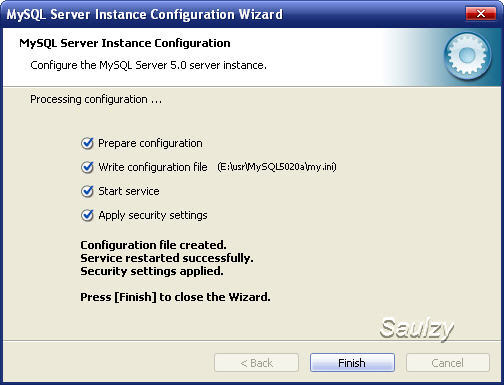The width and height of the screenshot is (504, 385).
Task: Click the Apply security settings checkmark icon
Action: (x=87, y=215)
